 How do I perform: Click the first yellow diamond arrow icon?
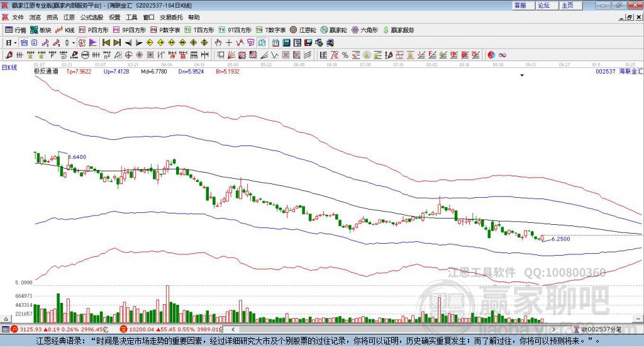point(150,43)
